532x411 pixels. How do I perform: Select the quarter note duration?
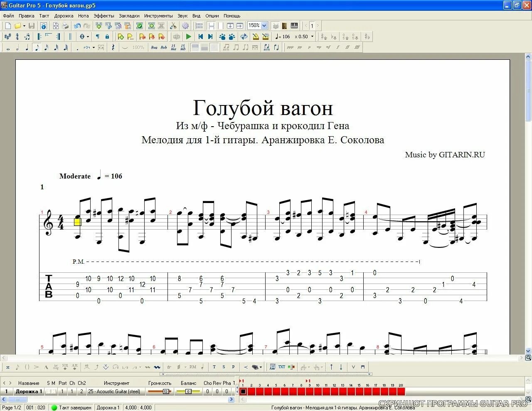coord(27,47)
